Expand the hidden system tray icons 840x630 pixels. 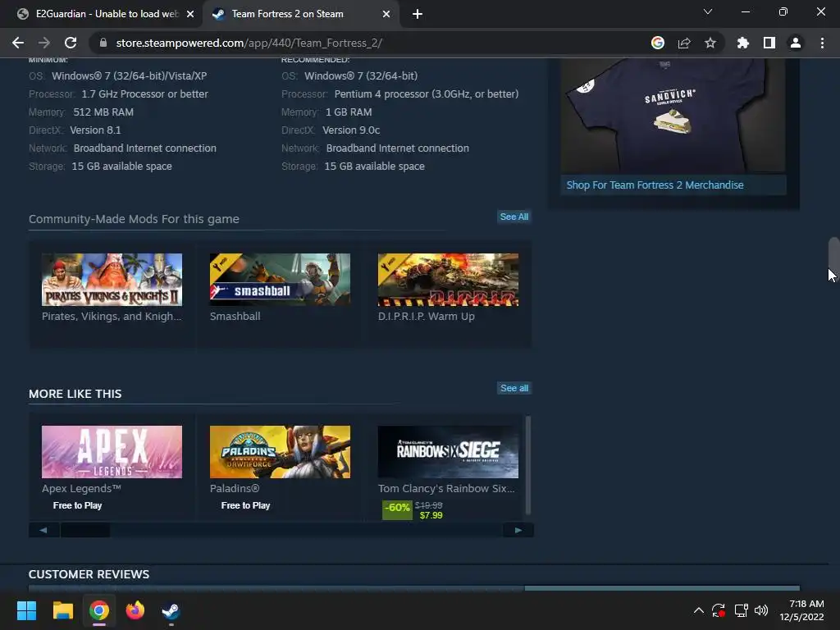click(699, 610)
